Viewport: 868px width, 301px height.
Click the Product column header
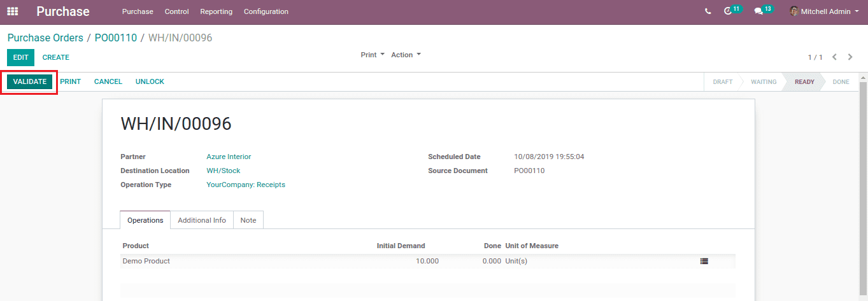[136, 246]
